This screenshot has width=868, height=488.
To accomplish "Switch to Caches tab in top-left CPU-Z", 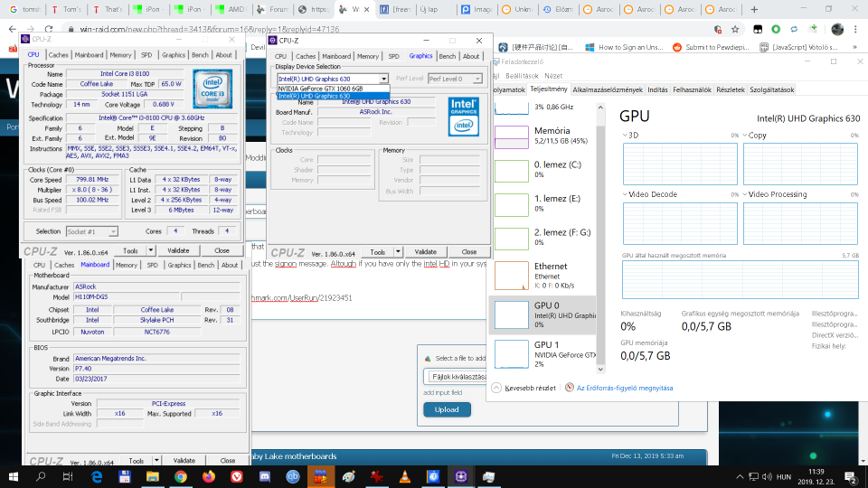I will tap(58, 55).
